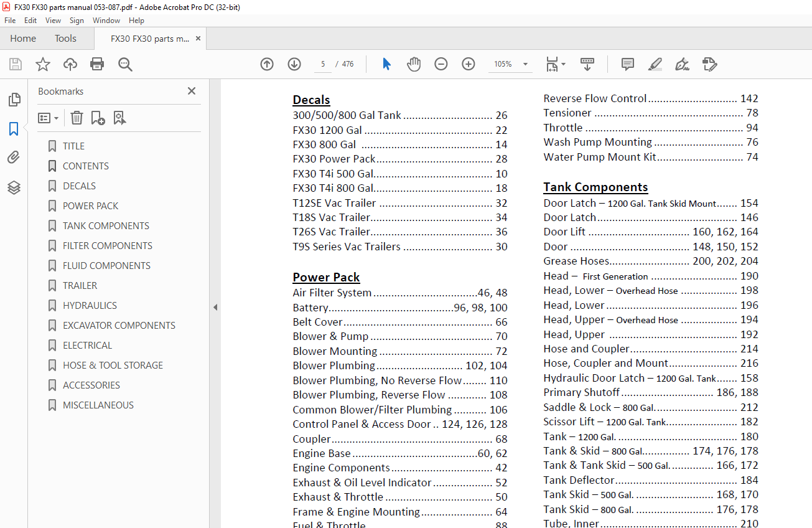Jump to ELECTRICAL bookmark
Screen dimensions: 812x528
(x=87, y=346)
